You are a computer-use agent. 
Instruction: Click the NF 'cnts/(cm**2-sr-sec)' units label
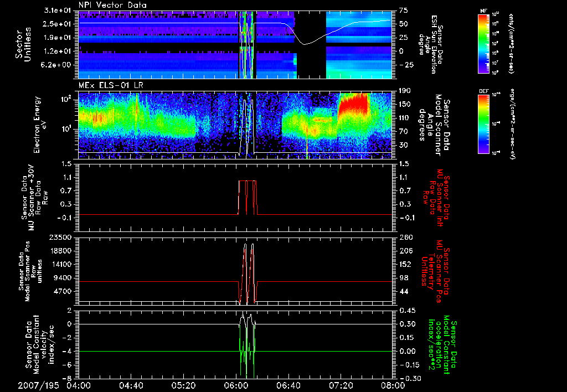coord(511,43)
